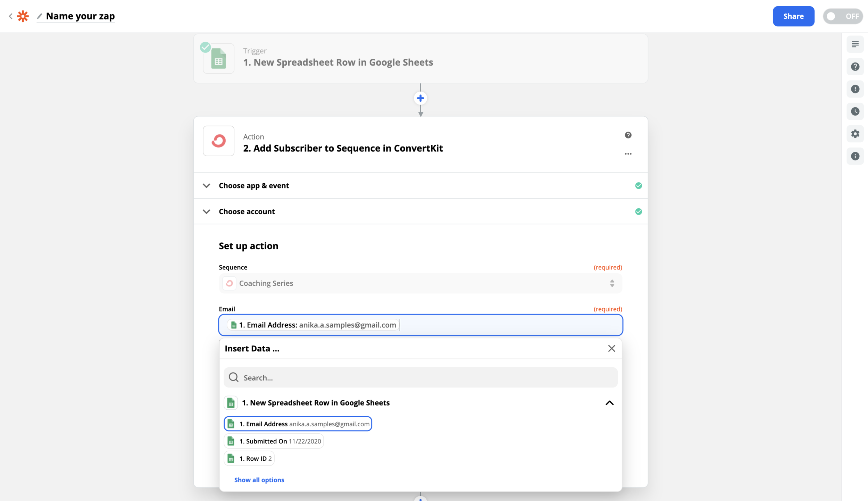Click the Share button

(x=793, y=16)
